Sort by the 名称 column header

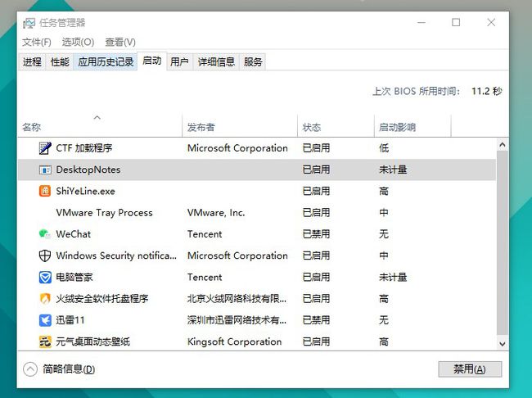point(100,126)
